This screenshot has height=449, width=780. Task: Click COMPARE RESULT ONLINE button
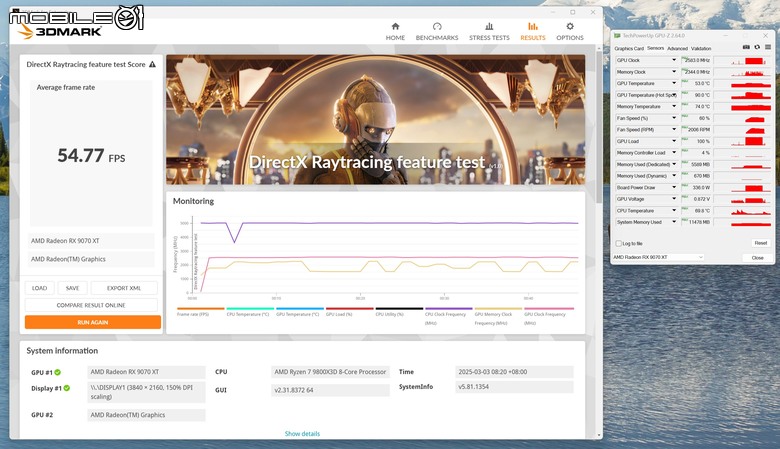(91, 305)
